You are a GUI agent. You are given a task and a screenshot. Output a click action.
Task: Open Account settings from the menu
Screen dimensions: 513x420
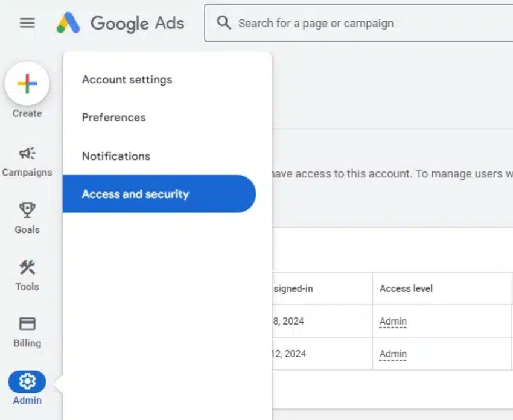127,79
